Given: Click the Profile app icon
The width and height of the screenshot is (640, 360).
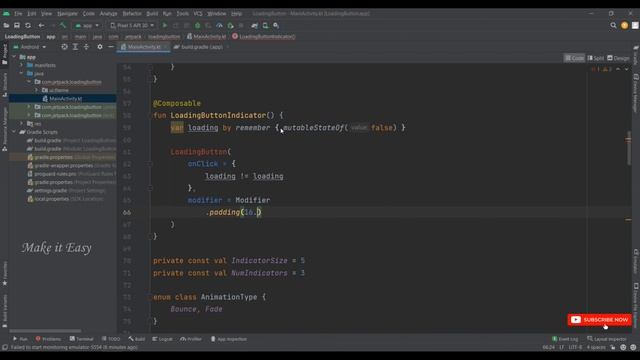Looking at the screenshot, I should tap(219, 25).
